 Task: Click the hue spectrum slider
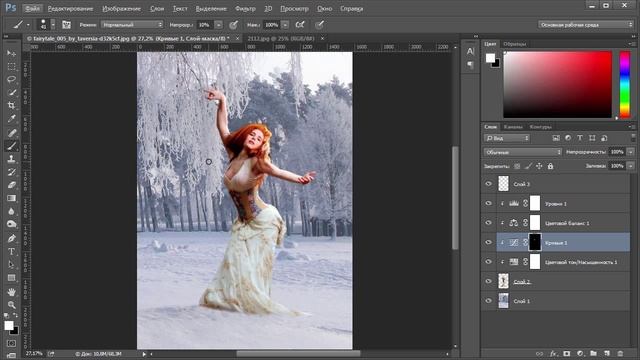625,84
